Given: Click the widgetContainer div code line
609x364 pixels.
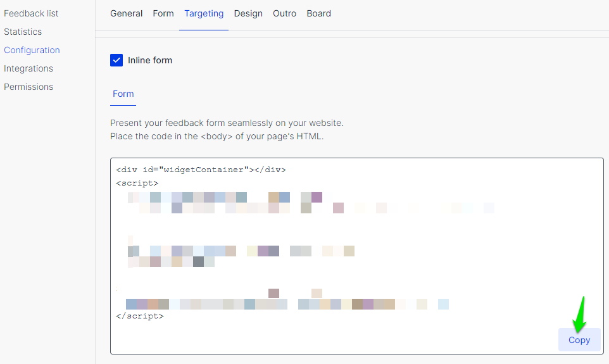Looking at the screenshot, I should coord(201,170).
